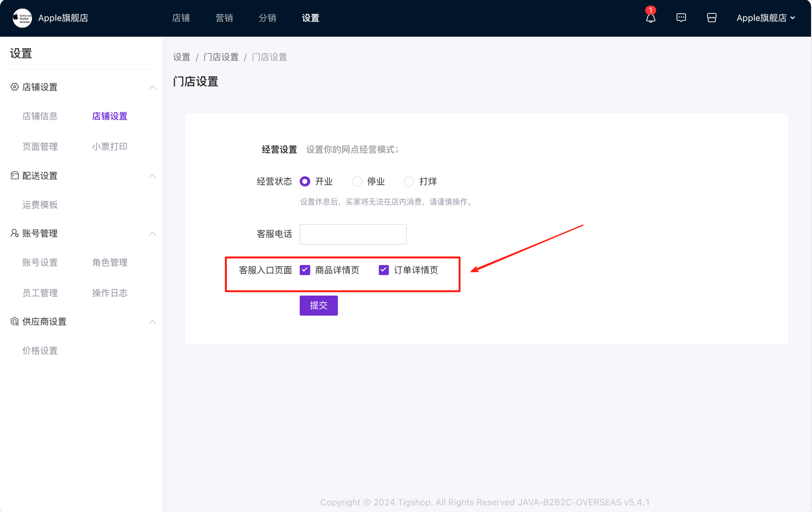The height and width of the screenshot is (512, 812).
Task: Click the supplier icon beside 供应商设置
Action: click(x=15, y=322)
